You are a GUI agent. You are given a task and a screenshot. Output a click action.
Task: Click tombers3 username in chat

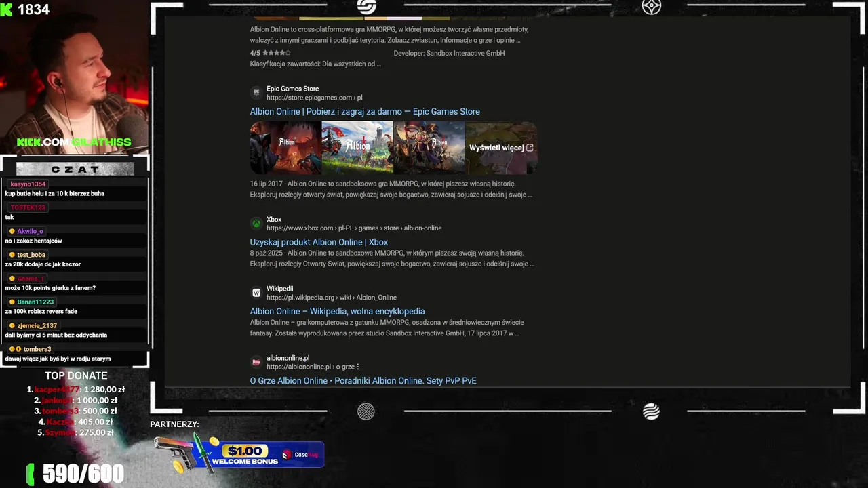coord(37,349)
